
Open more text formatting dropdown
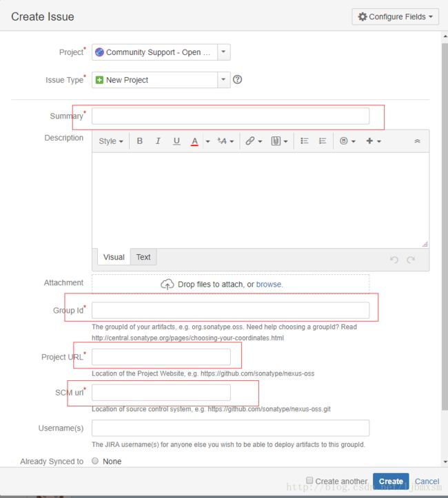click(x=225, y=141)
